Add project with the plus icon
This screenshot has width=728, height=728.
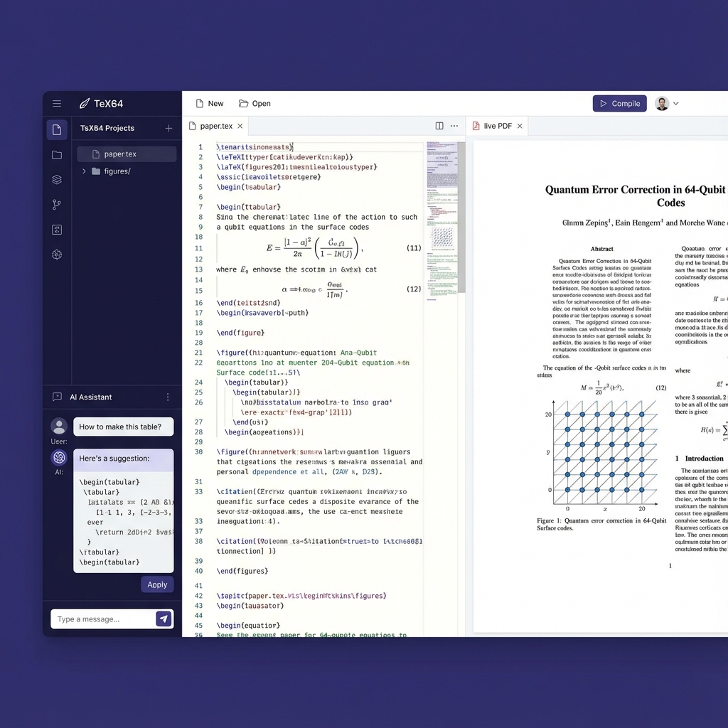click(168, 128)
